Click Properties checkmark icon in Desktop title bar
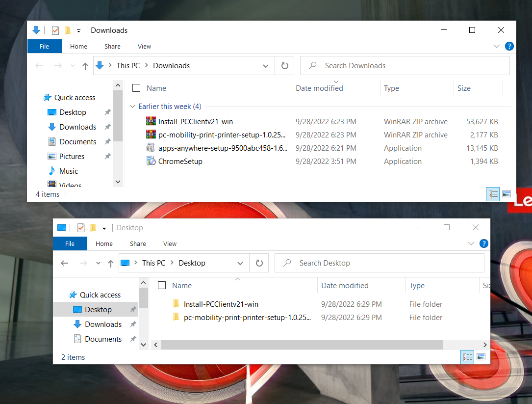The image size is (532, 404). (81, 228)
